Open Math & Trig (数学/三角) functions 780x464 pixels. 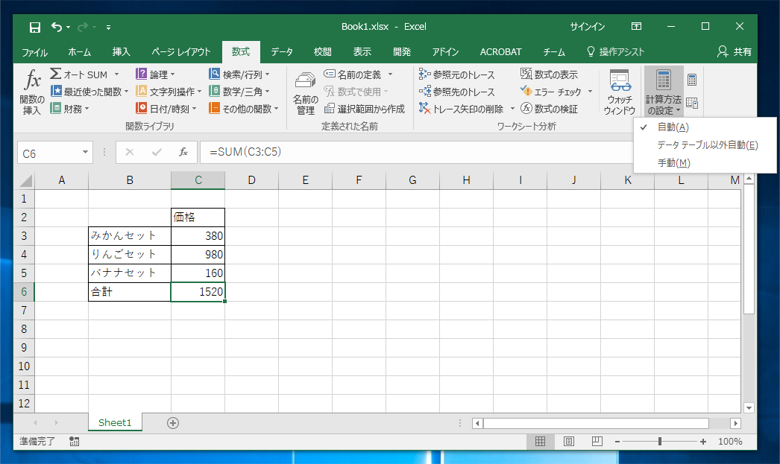[239, 92]
